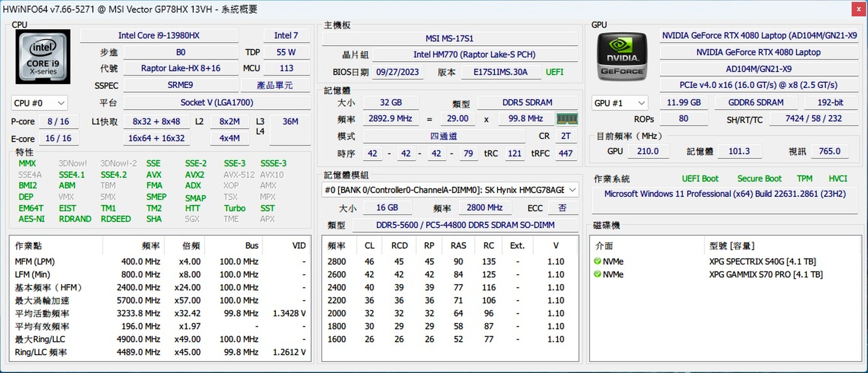Click the Windows 11 Professional build text
This screenshot has width=868, height=373.
point(725,194)
